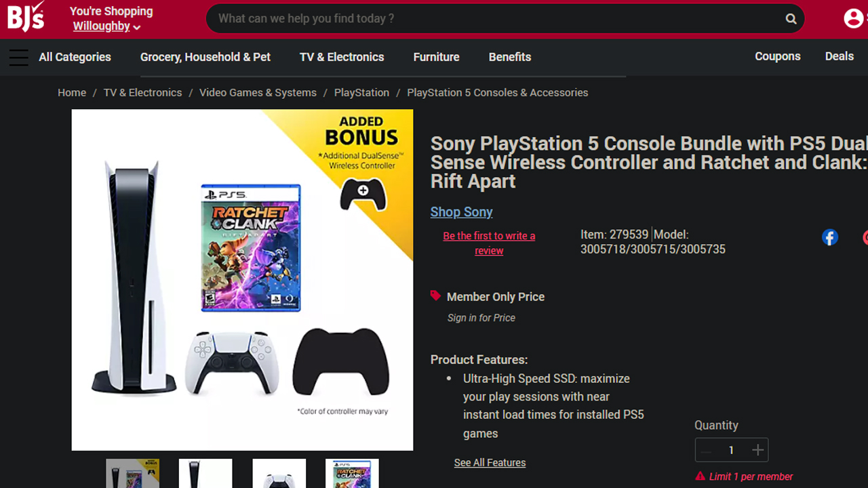Select the PS5 console-only thumbnail
The width and height of the screenshot is (868, 488).
pyautogui.click(x=205, y=474)
